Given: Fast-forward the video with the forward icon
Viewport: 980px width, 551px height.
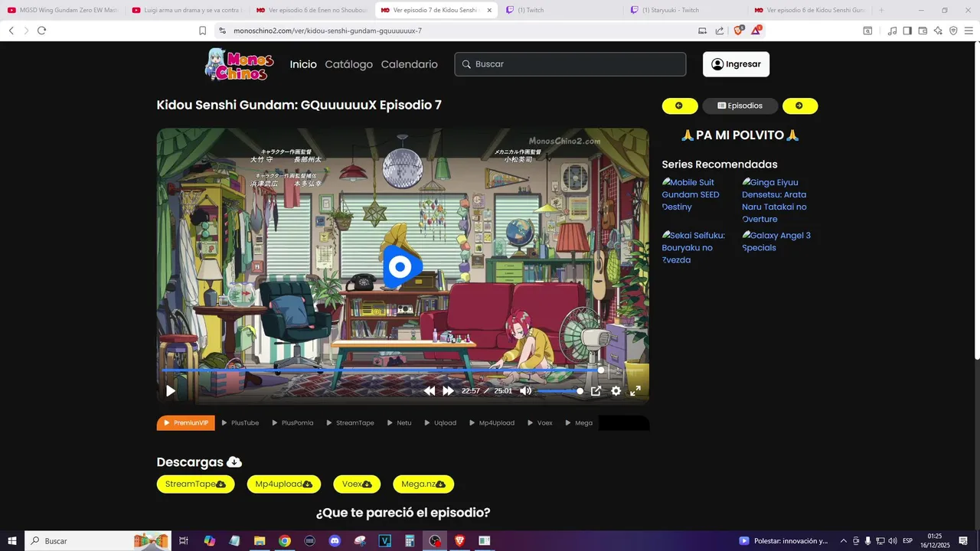Looking at the screenshot, I should 448,391.
